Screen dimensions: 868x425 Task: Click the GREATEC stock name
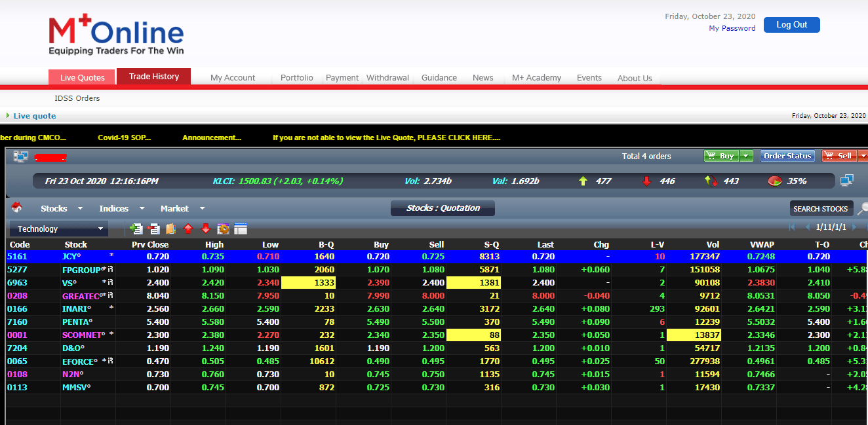tap(81, 296)
